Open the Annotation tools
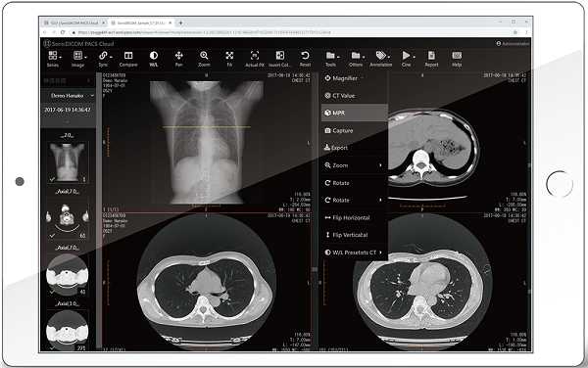588x368 pixels. point(381,59)
